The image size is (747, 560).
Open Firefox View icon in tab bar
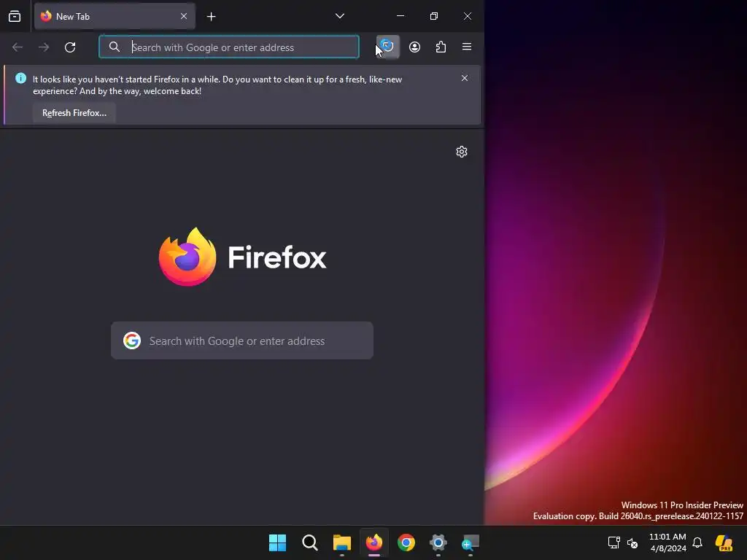click(x=15, y=16)
